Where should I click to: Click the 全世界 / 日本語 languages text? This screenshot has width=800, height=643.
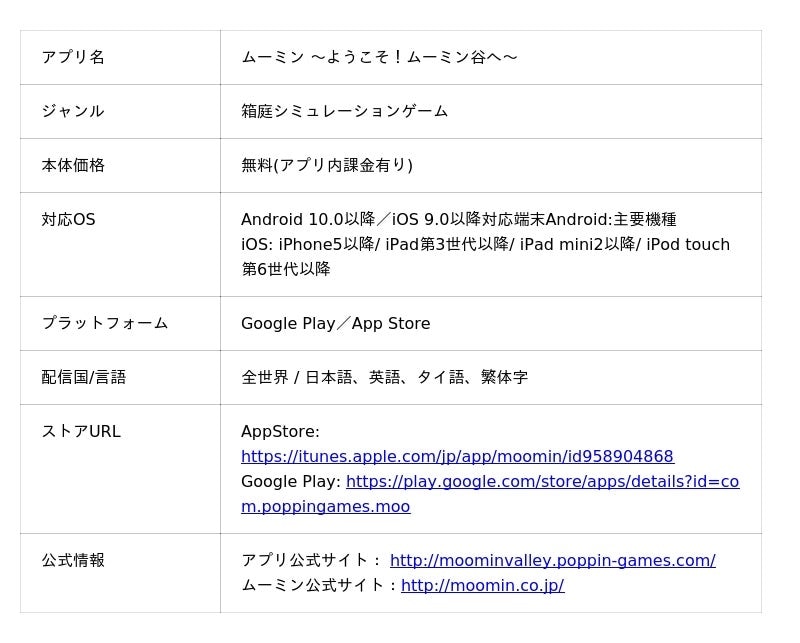coord(385,378)
